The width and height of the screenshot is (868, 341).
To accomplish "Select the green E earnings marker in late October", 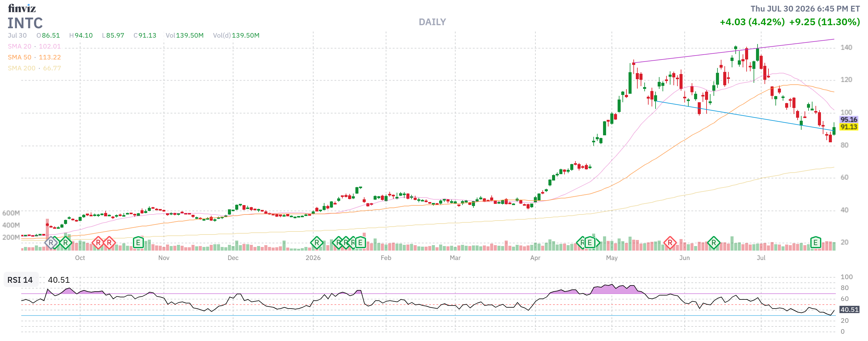I will [138, 243].
